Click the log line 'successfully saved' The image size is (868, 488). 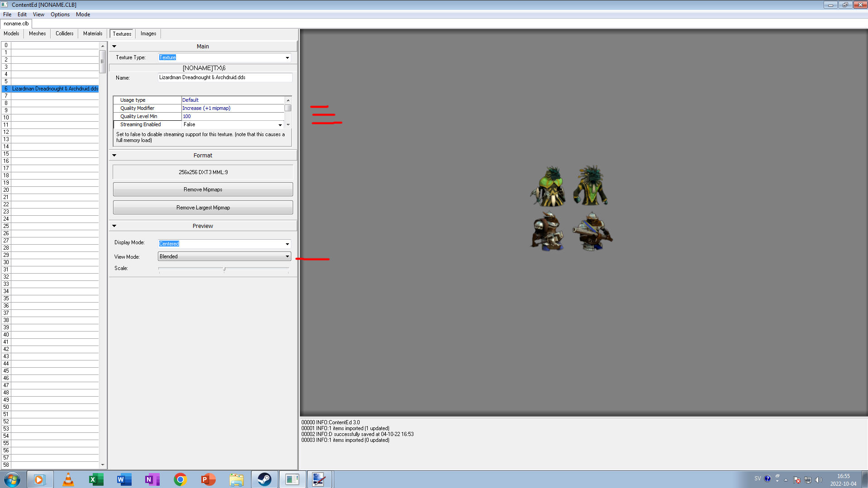tap(357, 434)
